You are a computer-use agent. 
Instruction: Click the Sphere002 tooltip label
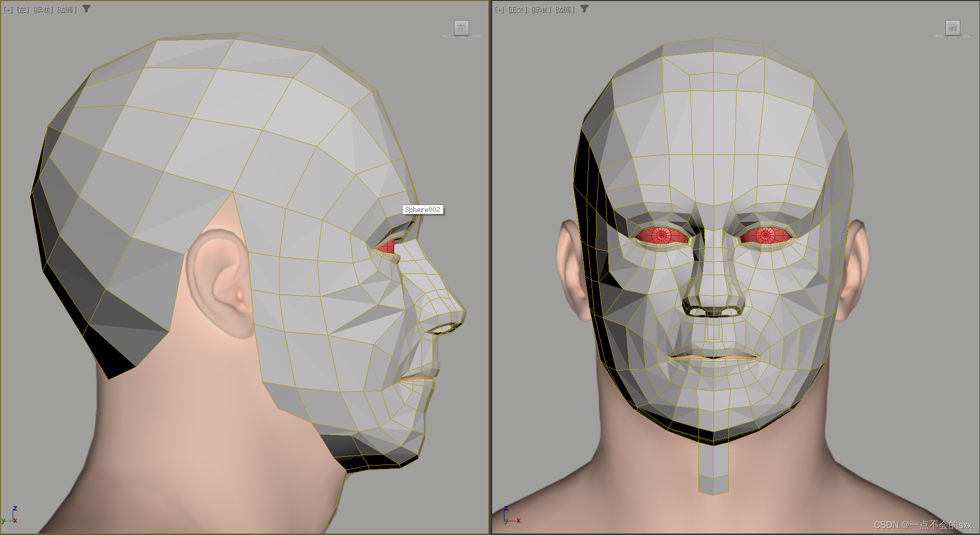coord(422,209)
